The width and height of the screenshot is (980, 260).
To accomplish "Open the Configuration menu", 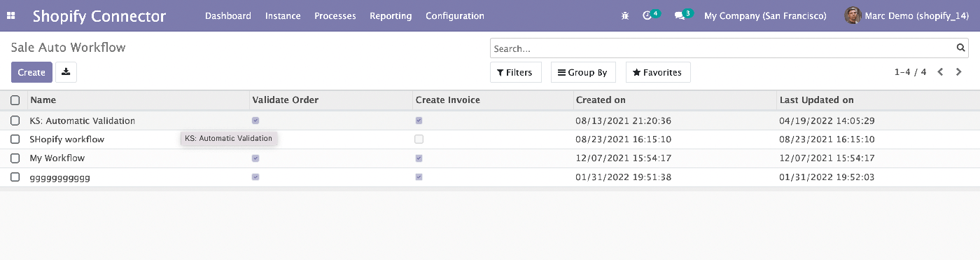I will [454, 15].
